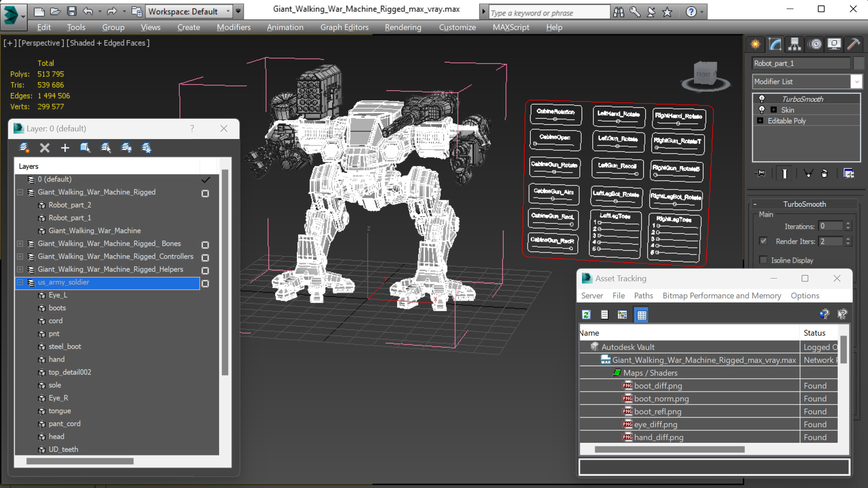Expand Rigged_Controllers layer
The height and width of the screenshot is (488, 868).
pyautogui.click(x=20, y=256)
